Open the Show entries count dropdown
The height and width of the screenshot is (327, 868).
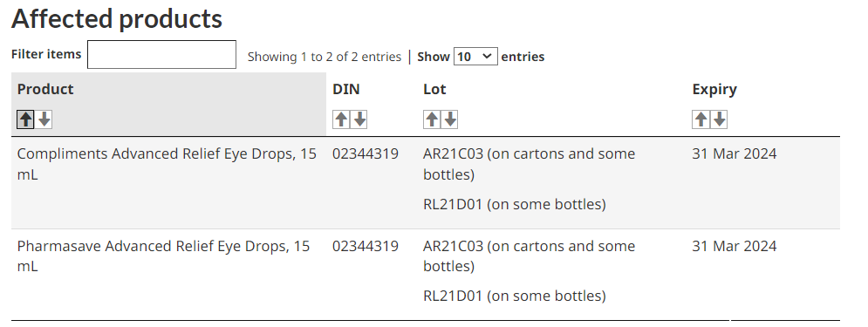click(x=475, y=57)
